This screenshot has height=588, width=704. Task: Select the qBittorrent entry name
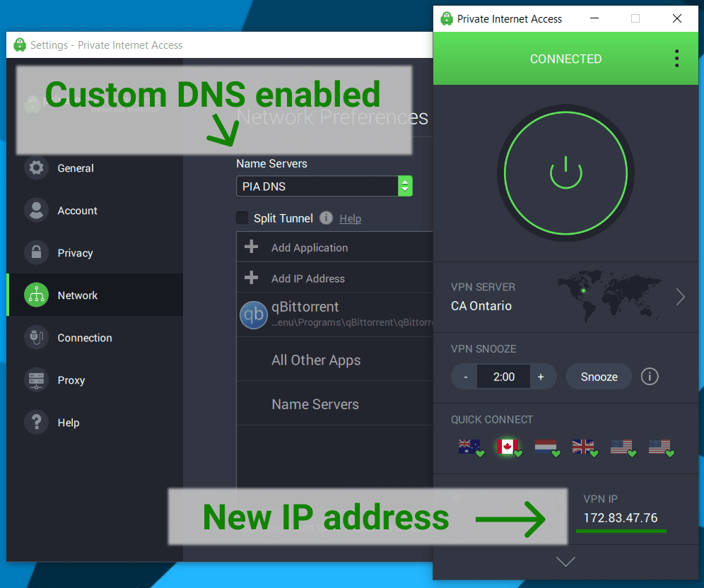tap(305, 307)
